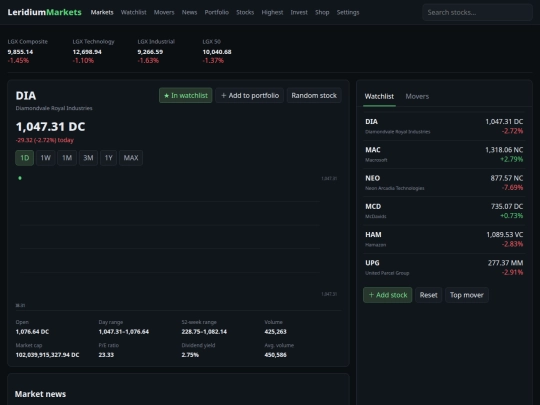540x405 pixels.
Task: Click Add to portfolio button
Action: pos(250,95)
